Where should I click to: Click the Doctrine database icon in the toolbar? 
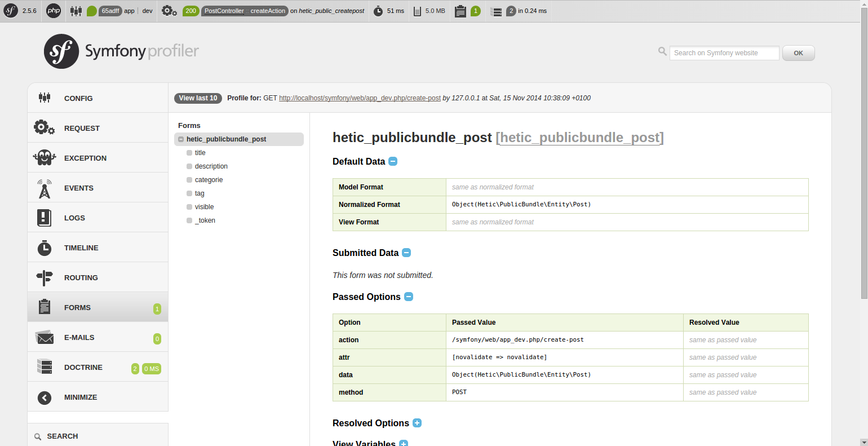(496, 11)
